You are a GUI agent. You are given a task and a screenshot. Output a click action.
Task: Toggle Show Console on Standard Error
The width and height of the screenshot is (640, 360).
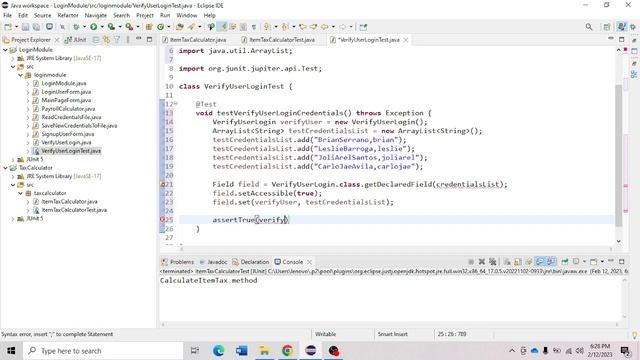coord(551,262)
